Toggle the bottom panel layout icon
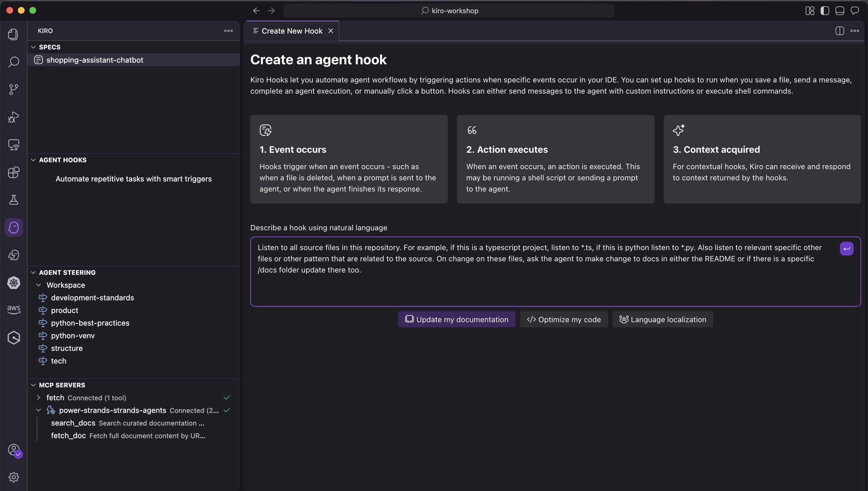 (839, 11)
